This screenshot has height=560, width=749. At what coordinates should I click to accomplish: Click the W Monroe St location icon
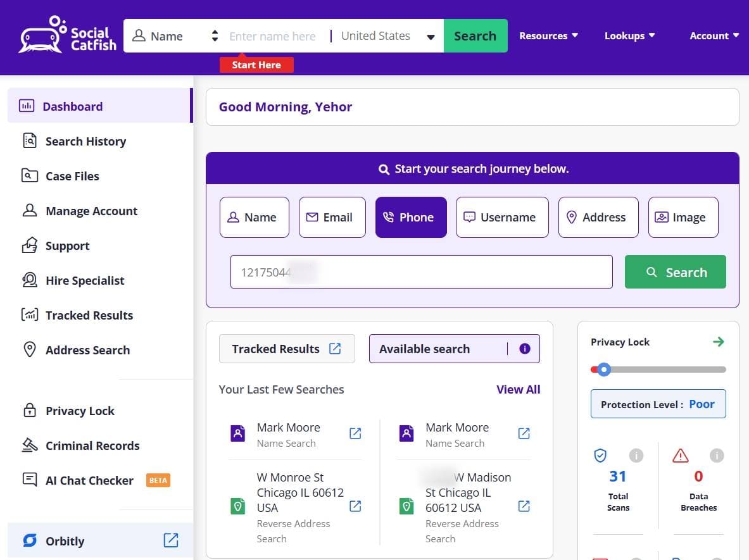pyautogui.click(x=237, y=506)
